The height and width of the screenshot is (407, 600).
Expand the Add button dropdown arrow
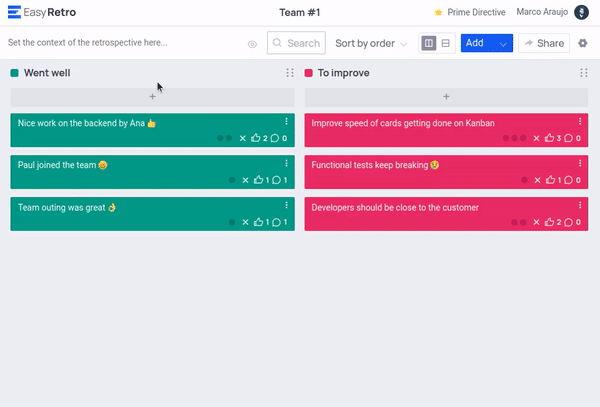tap(503, 44)
